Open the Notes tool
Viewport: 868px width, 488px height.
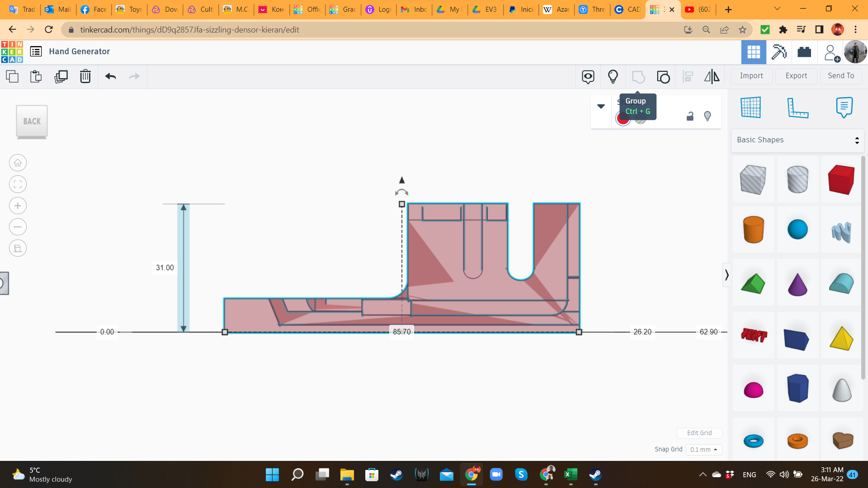pos(844,108)
